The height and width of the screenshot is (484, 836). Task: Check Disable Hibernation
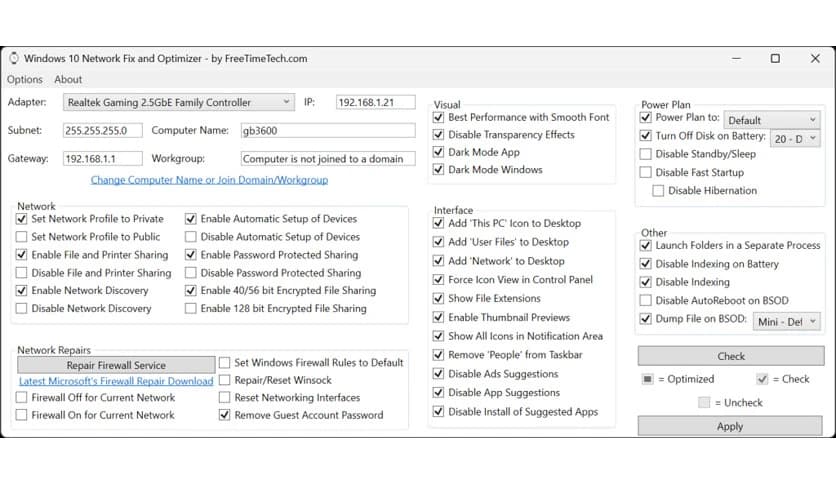[x=658, y=191]
